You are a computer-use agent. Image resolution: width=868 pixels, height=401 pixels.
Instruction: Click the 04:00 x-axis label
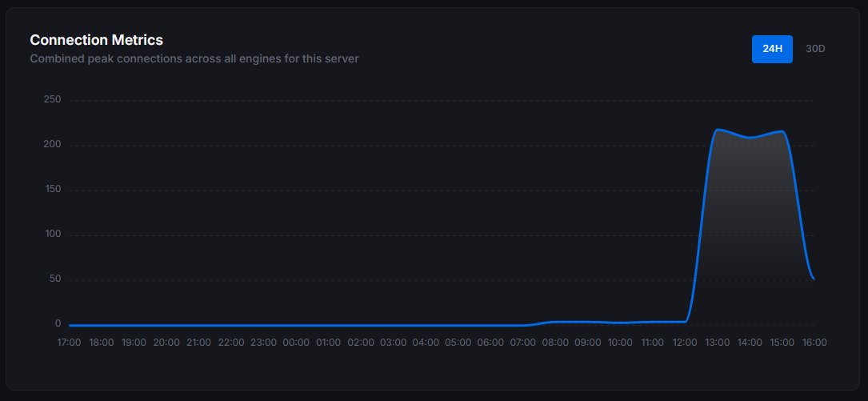point(425,343)
